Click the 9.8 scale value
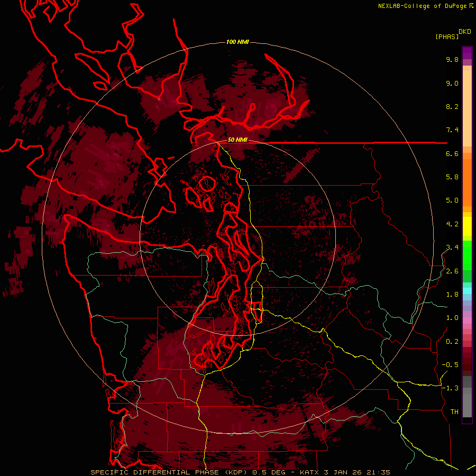476x476 pixels. (x=452, y=59)
